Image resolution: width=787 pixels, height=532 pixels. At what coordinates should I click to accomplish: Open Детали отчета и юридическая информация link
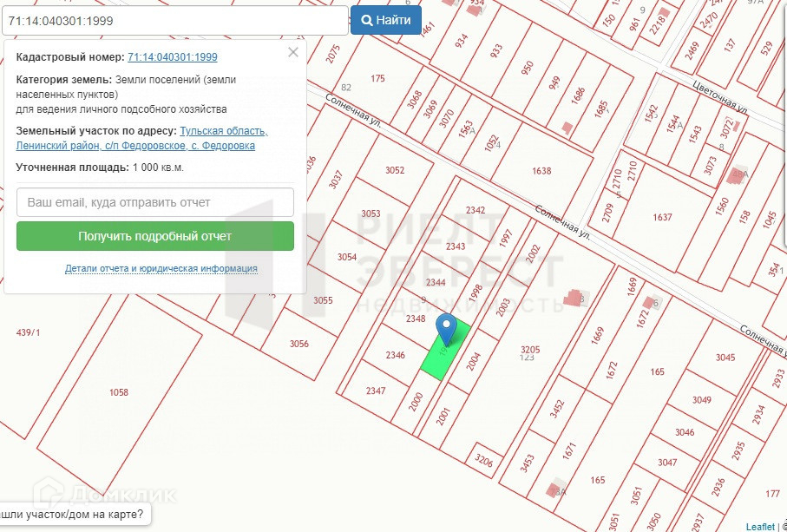click(161, 269)
